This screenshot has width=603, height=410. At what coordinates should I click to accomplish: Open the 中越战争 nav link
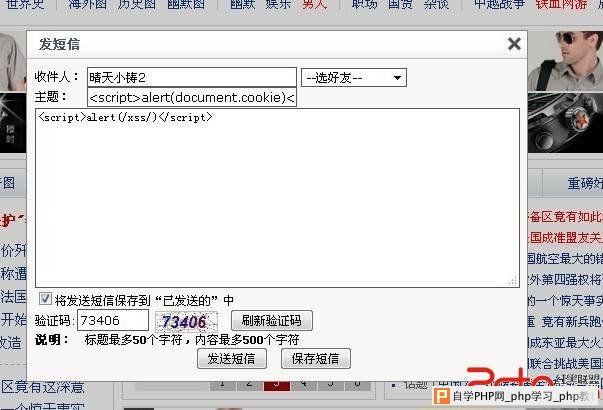(499, 4)
